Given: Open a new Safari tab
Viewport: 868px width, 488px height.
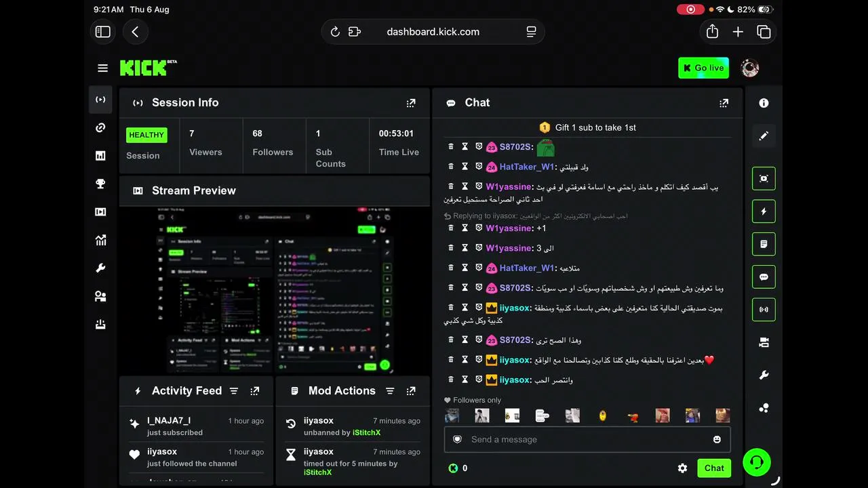Looking at the screenshot, I should pos(738,32).
